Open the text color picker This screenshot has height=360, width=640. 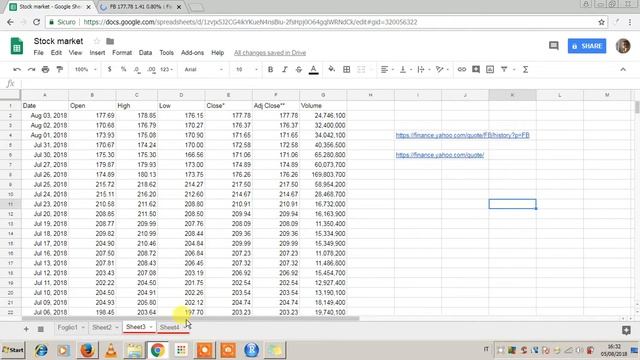[x=313, y=70]
